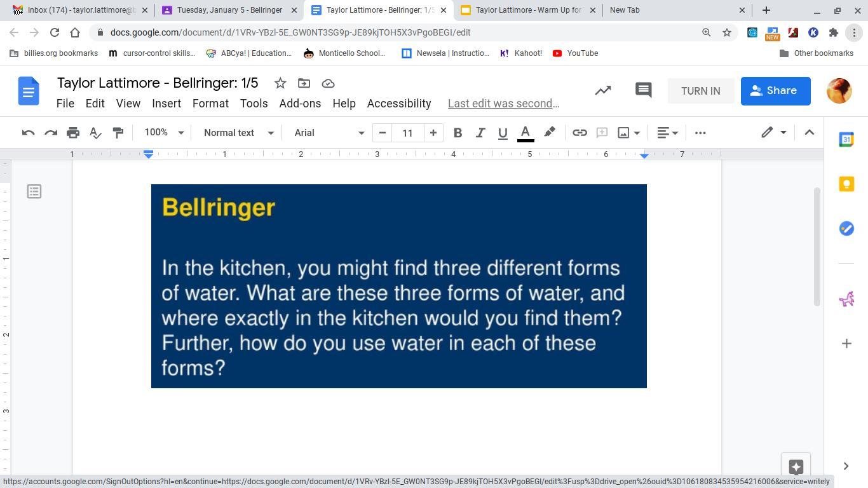Viewport: 868px width, 488px height.
Task: Get more add-ons with plus icon
Action: [x=846, y=344]
